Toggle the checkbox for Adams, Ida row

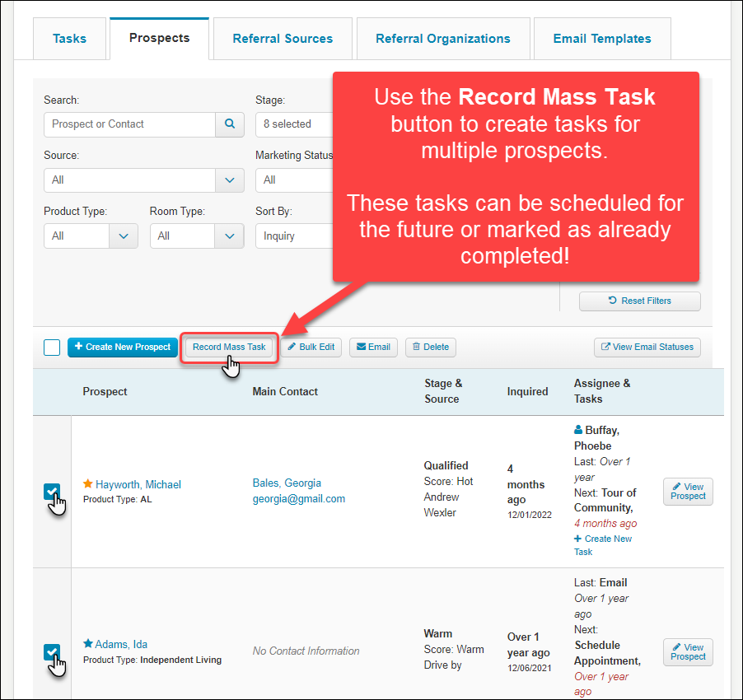[x=52, y=651]
